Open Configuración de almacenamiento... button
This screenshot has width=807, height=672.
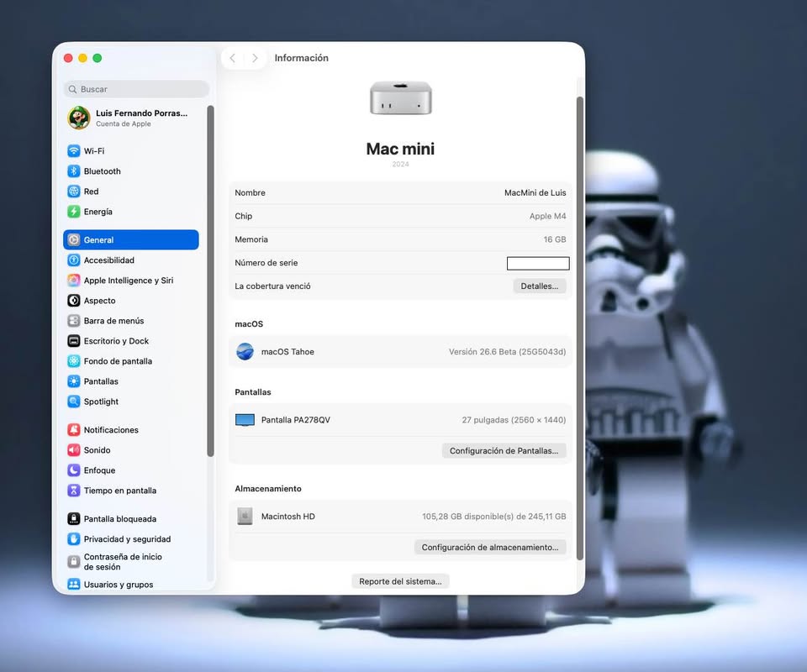tap(490, 548)
